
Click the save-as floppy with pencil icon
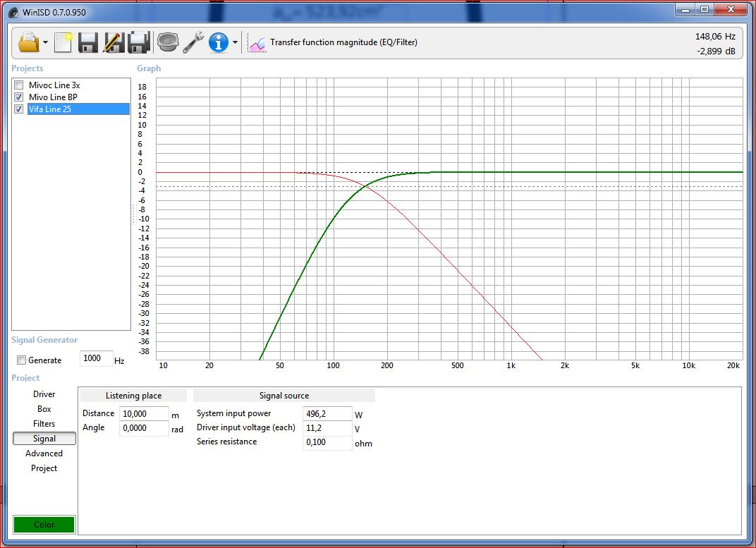(x=114, y=42)
